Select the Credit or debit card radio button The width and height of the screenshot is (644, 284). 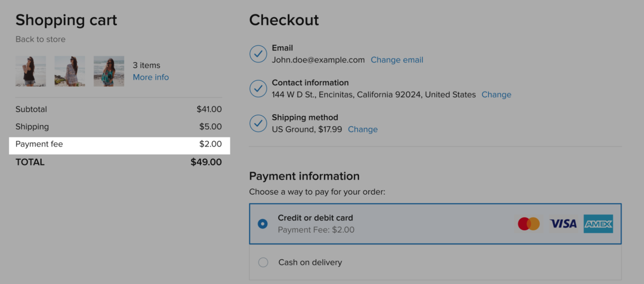(263, 224)
